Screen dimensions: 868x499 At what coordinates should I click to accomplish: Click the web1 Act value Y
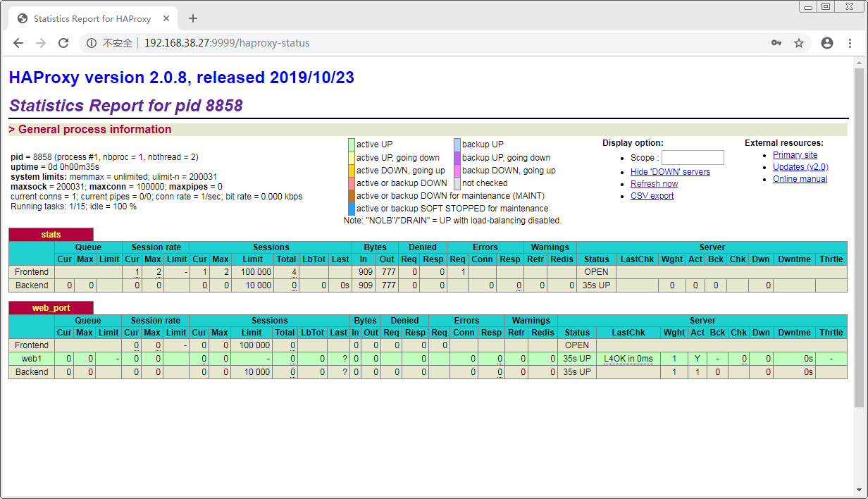pos(697,359)
